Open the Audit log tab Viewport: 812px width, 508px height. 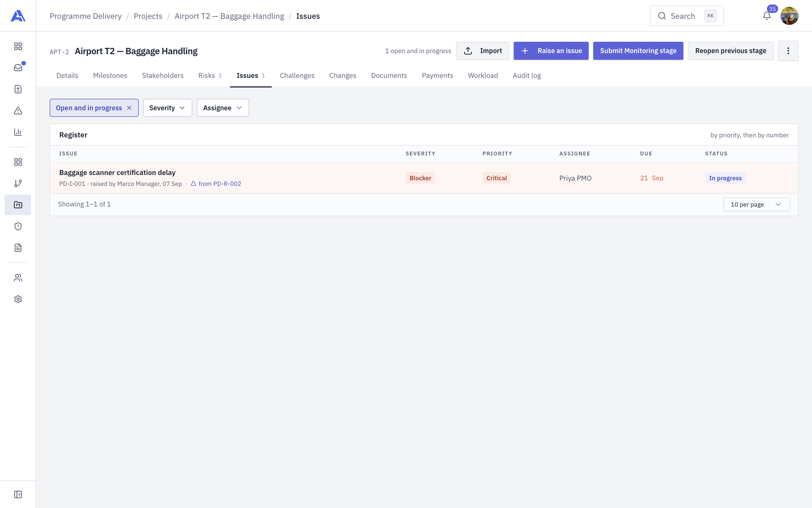[527, 76]
